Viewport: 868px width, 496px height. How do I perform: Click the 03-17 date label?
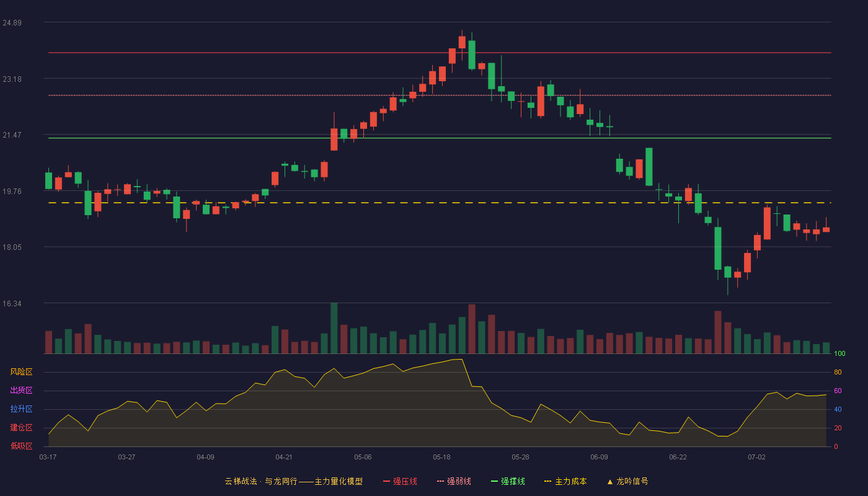click(48, 457)
